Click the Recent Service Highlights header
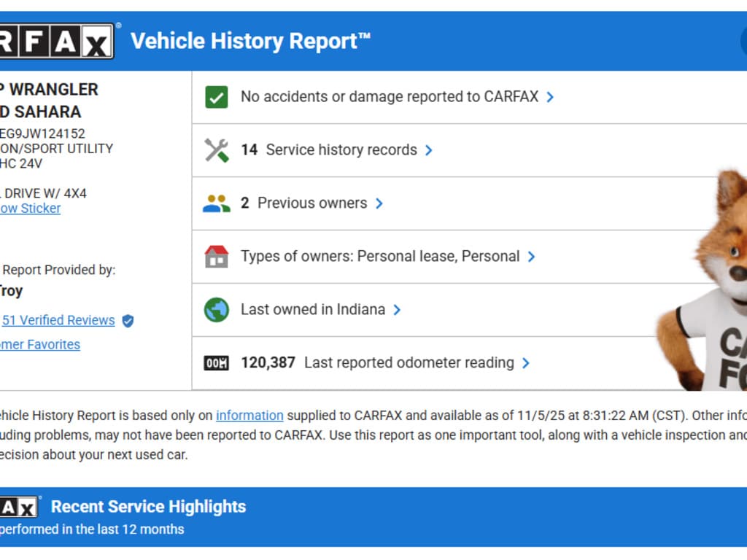The image size is (747, 560). pos(148,507)
